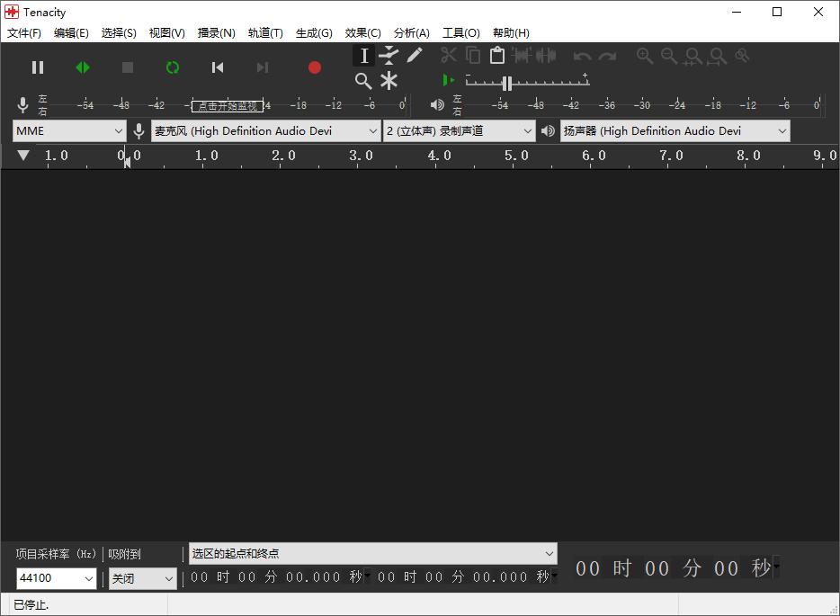Select the Multi-tool asterisk icon
The height and width of the screenshot is (616, 840).
point(389,81)
